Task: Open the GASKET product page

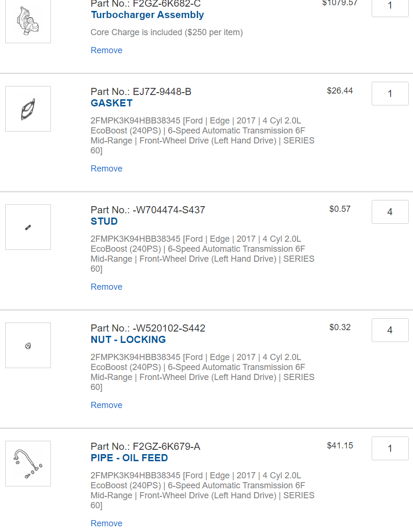Action: [x=112, y=103]
